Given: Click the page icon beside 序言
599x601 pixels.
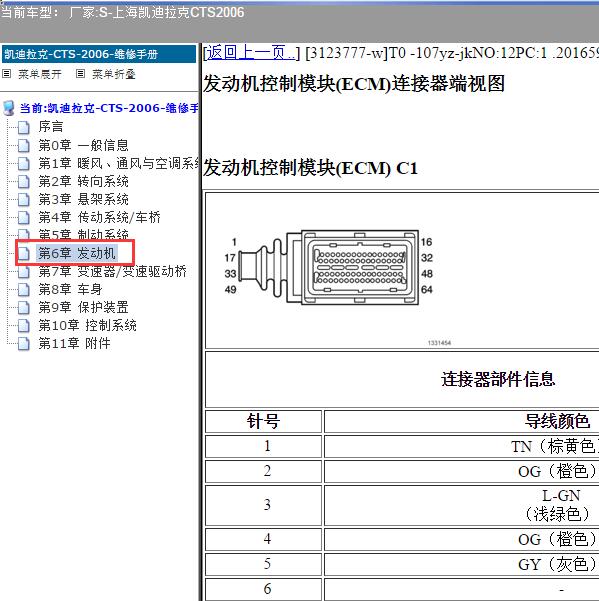Looking at the screenshot, I should point(24,127).
